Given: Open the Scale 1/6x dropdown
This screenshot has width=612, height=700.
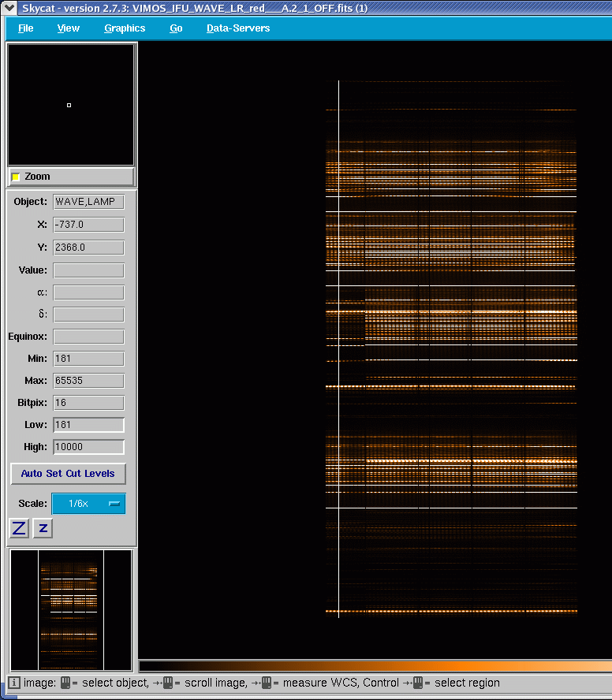Looking at the screenshot, I should (x=88, y=504).
